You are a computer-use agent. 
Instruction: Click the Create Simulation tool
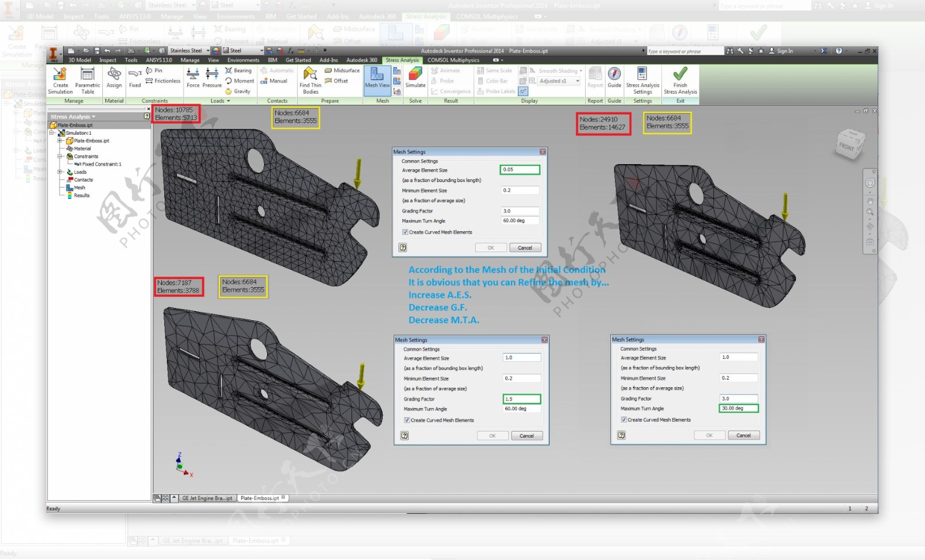click(x=60, y=80)
